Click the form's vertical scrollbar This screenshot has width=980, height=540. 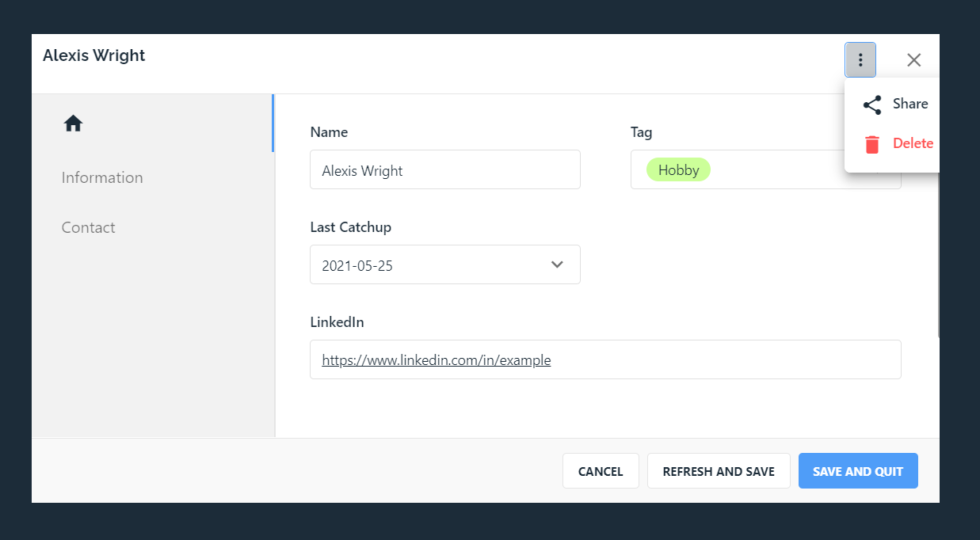(938, 253)
